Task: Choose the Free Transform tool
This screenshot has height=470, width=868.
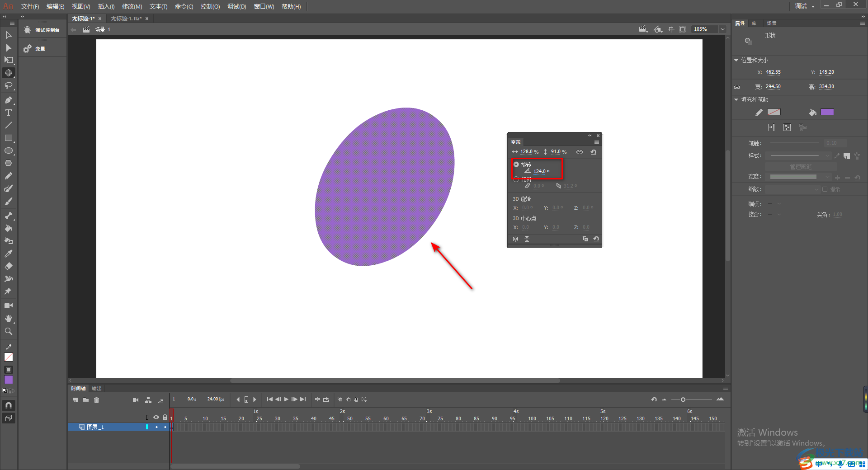Action: point(9,60)
